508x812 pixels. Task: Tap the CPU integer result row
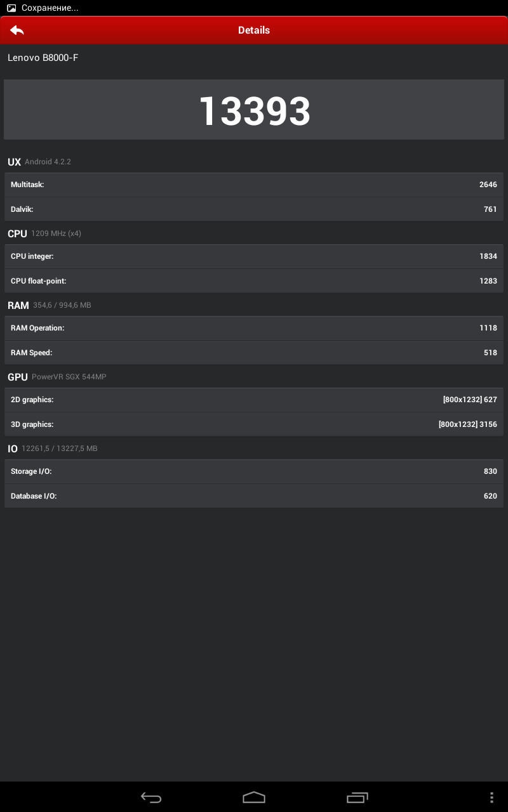254,256
